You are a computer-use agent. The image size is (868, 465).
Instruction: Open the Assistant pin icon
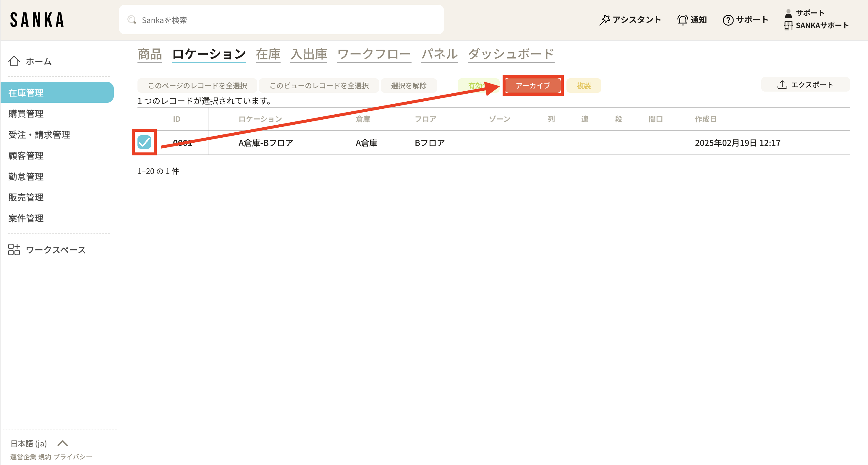pyautogui.click(x=605, y=20)
